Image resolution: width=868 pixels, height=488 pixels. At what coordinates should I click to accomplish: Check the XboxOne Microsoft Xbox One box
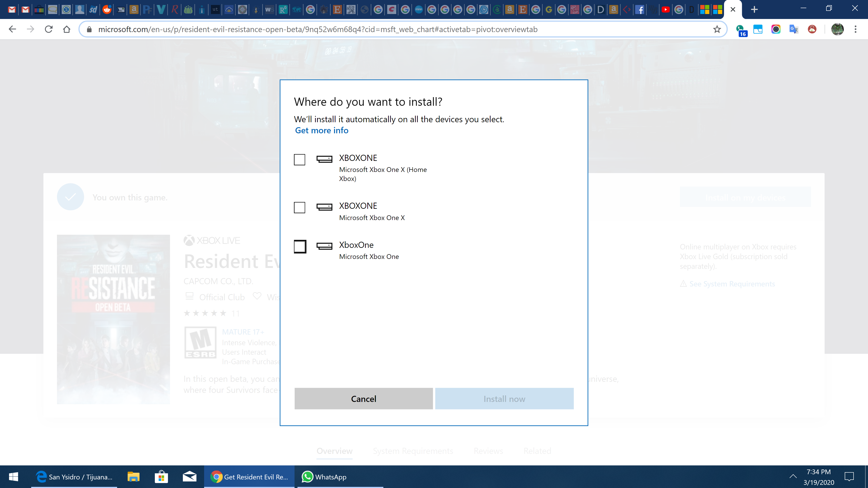point(300,246)
